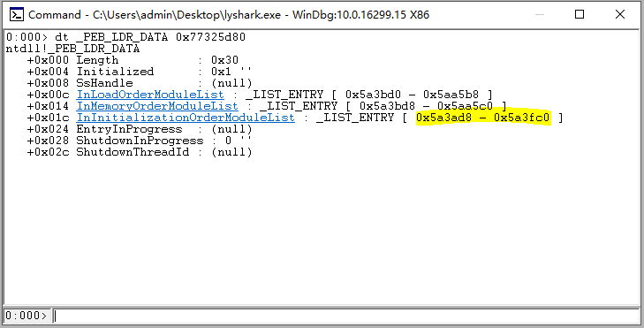Click the EntryInProgress field row

tap(140, 129)
